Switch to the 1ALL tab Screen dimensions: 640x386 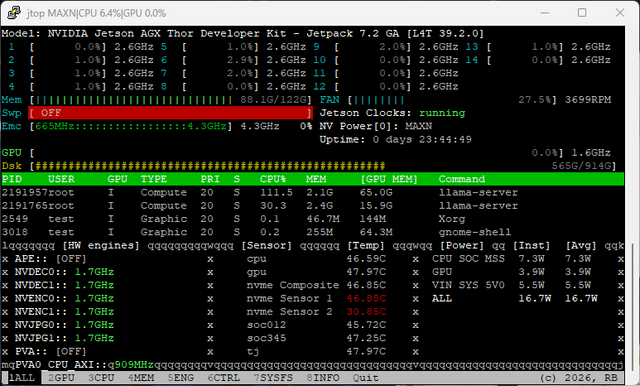tap(22, 378)
